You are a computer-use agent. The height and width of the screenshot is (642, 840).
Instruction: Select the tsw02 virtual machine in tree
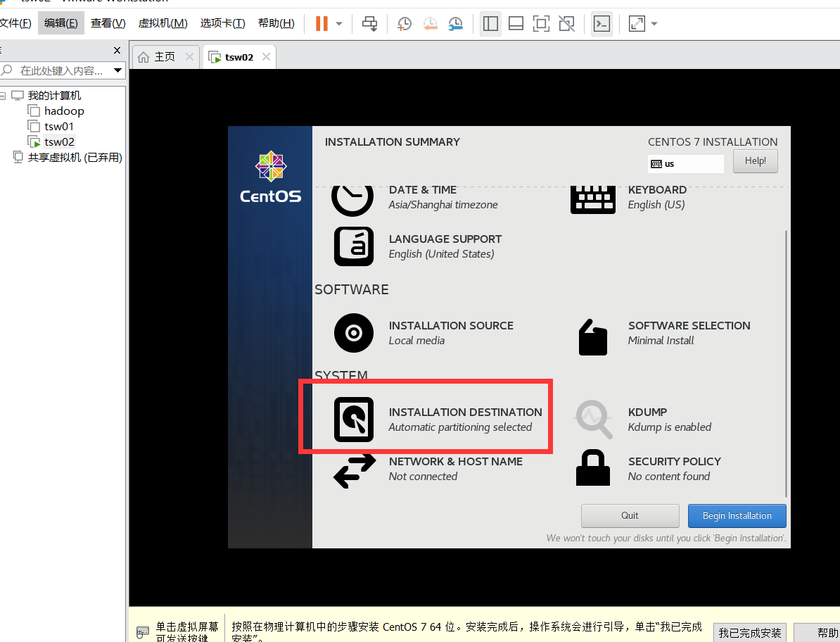click(59, 142)
